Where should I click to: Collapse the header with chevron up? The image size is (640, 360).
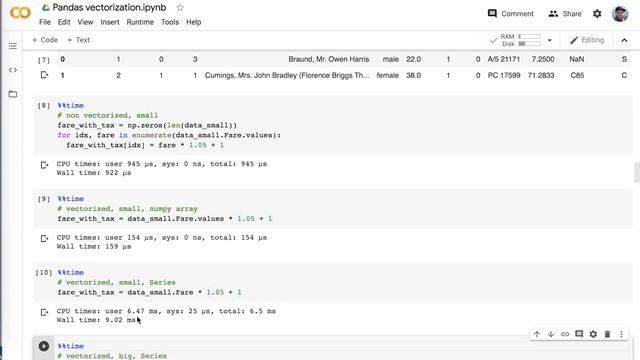pos(624,40)
